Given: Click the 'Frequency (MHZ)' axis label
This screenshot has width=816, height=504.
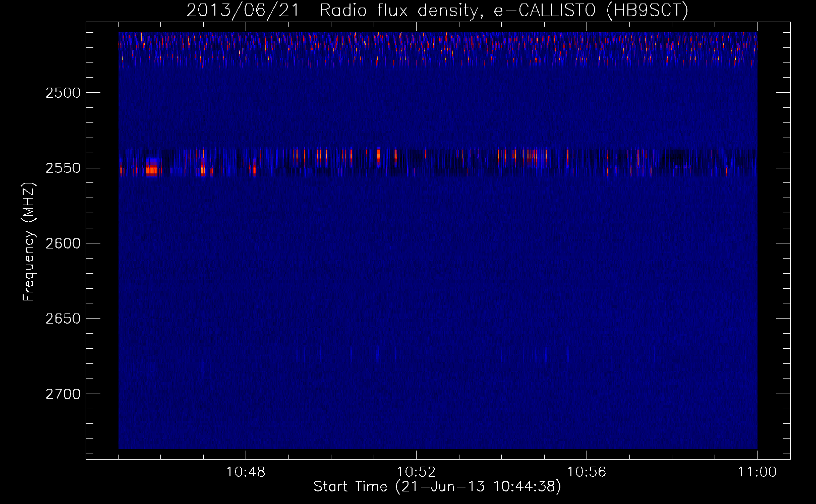Looking at the screenshot, I should pos(29,242).
